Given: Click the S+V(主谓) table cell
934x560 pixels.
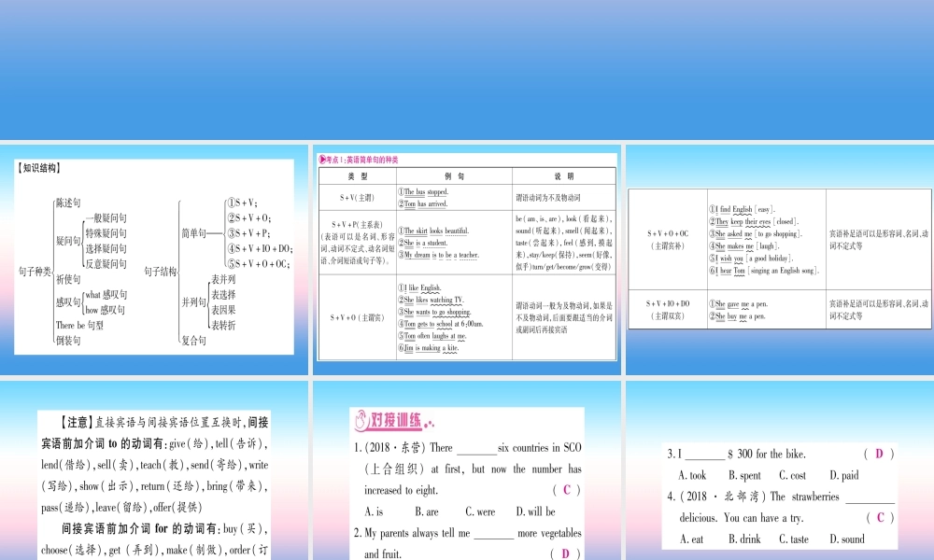Looking at the screenshot, I should click(x=358, y=198).
